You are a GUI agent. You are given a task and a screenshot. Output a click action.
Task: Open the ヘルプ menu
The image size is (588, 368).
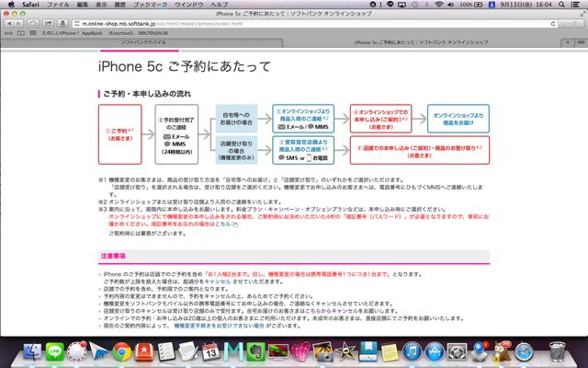(219, 5)
